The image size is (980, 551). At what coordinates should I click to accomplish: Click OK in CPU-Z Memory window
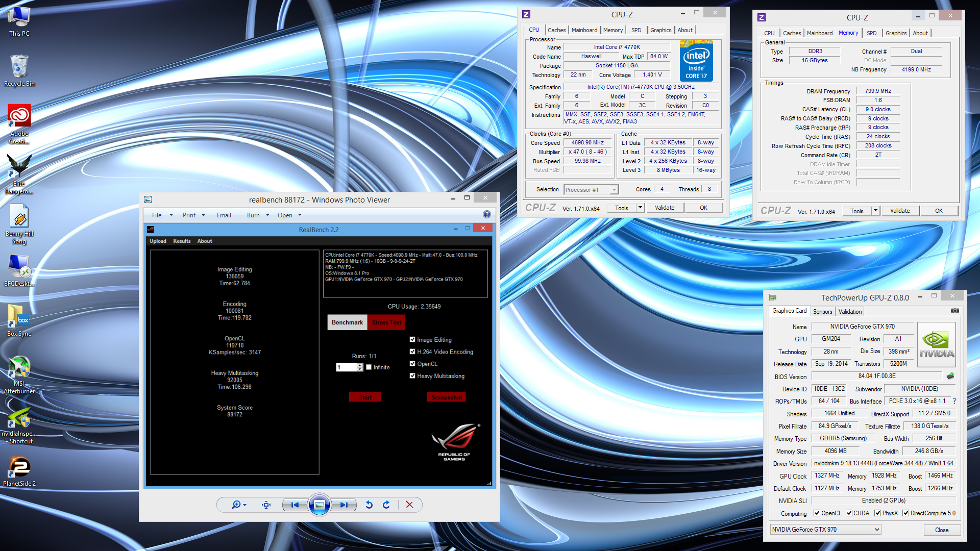(x=939, y=211)
